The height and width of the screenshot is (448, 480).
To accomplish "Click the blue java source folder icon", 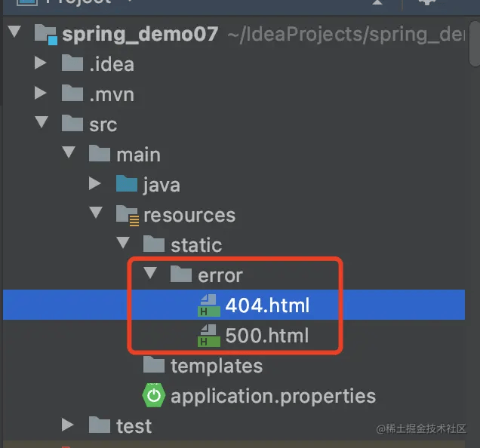I will (x=127, y=185).
